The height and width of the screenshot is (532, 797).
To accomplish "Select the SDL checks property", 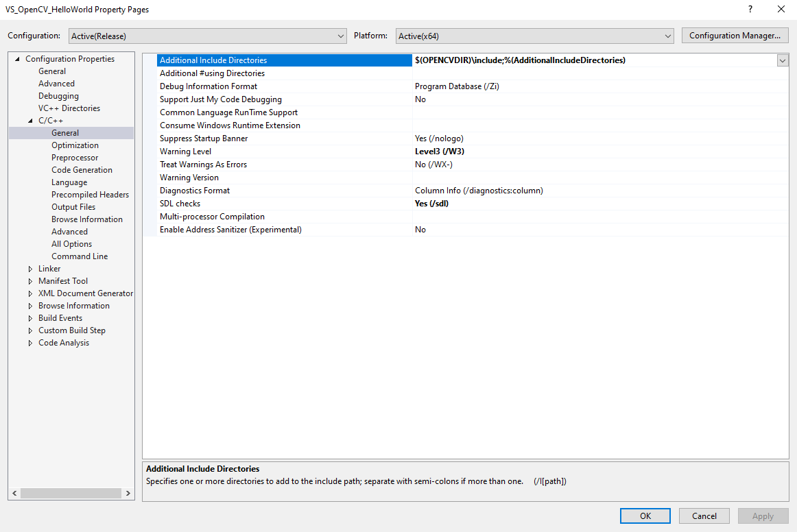I will coord(285,204).
